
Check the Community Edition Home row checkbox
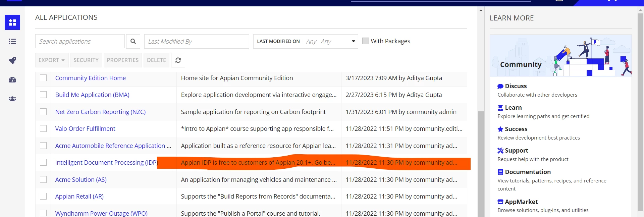(x=43, y=78)
